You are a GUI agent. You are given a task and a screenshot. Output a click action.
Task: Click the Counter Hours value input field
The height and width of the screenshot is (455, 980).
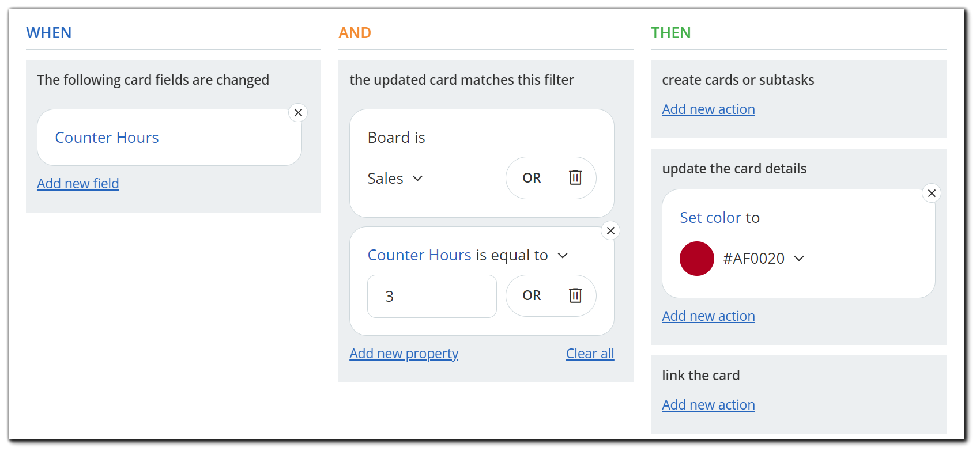coord(432,296)
